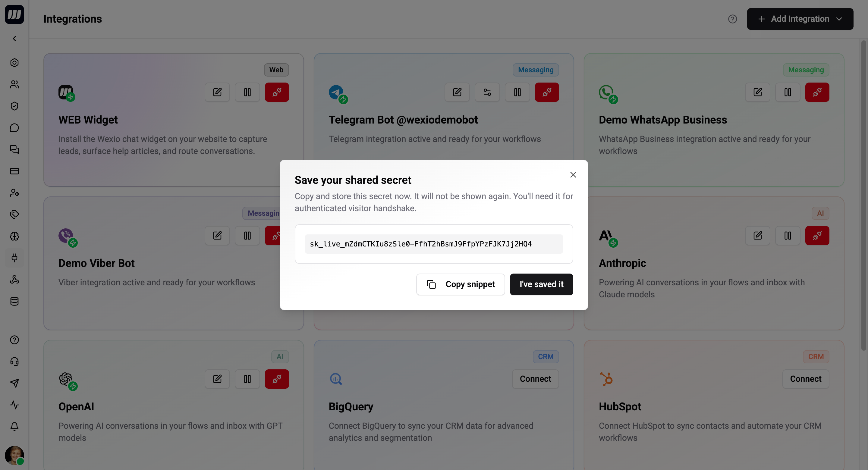Open the user avatar profile
This screenshot has height=470, width=868.
click(x=14, y=456)
